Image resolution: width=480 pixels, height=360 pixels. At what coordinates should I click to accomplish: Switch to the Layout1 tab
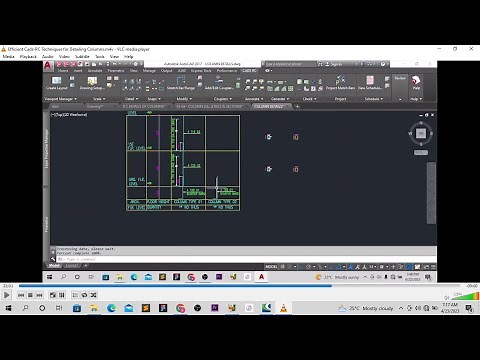coord(72,266)
